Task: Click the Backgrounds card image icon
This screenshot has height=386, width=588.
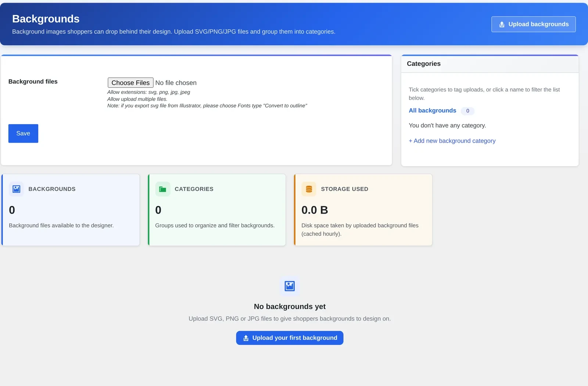Action: (16, 189)
